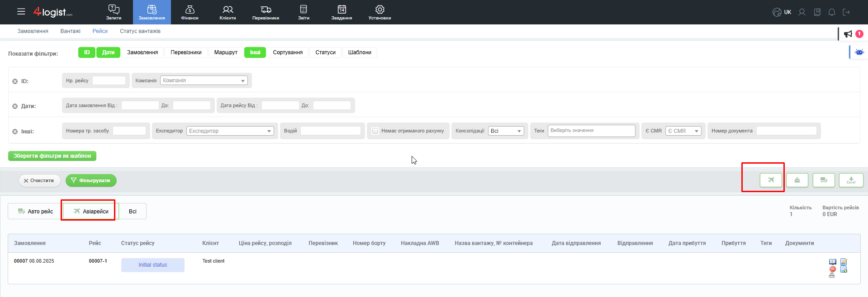Open voyage 00007-1

tap(98, 261)
